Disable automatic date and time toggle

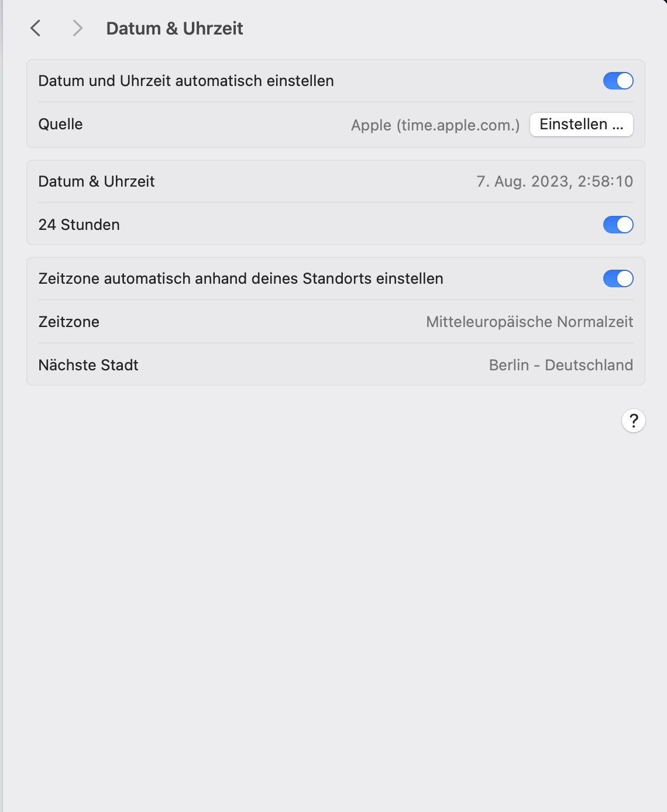point(618,81)
